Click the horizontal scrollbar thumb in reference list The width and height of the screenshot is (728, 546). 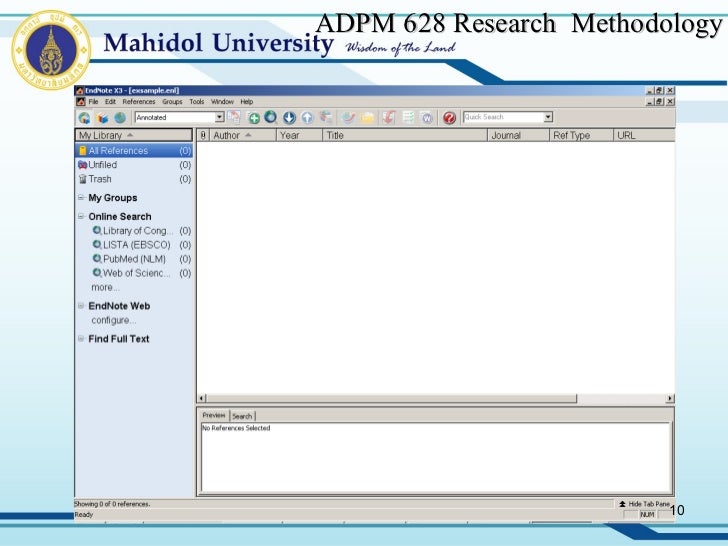[x=391, y=398]
